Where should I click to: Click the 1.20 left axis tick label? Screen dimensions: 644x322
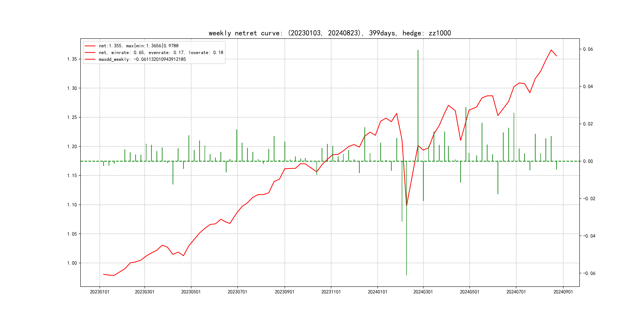72,146
